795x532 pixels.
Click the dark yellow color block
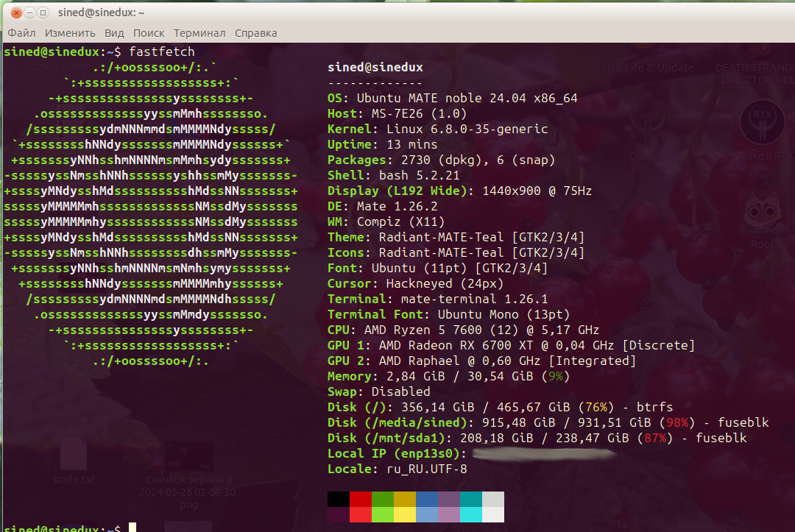[405, 499]
